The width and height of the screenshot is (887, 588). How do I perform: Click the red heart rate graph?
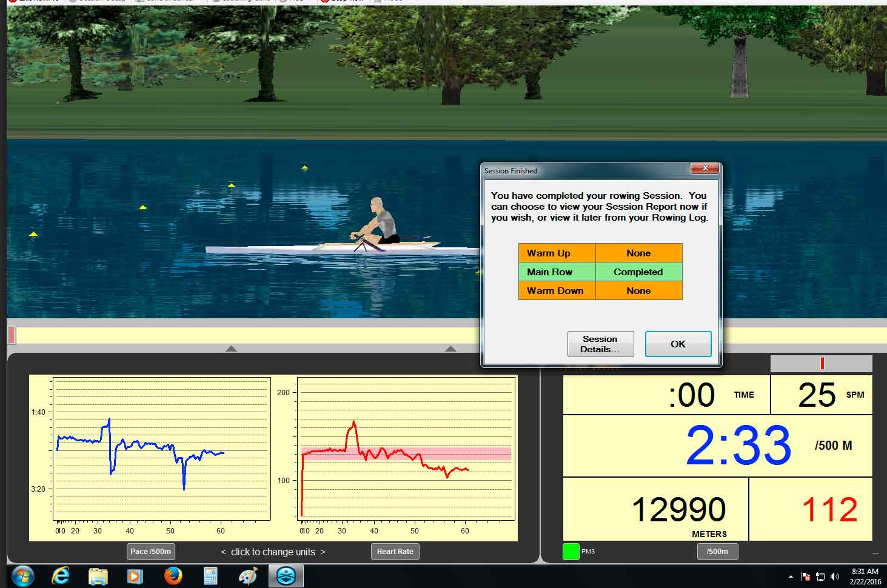pos(406,449)
